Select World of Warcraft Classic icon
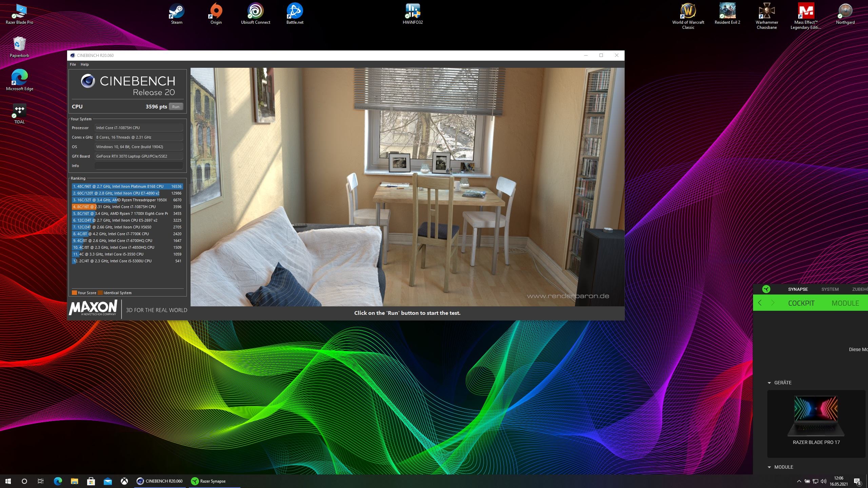 coord(688,16)
